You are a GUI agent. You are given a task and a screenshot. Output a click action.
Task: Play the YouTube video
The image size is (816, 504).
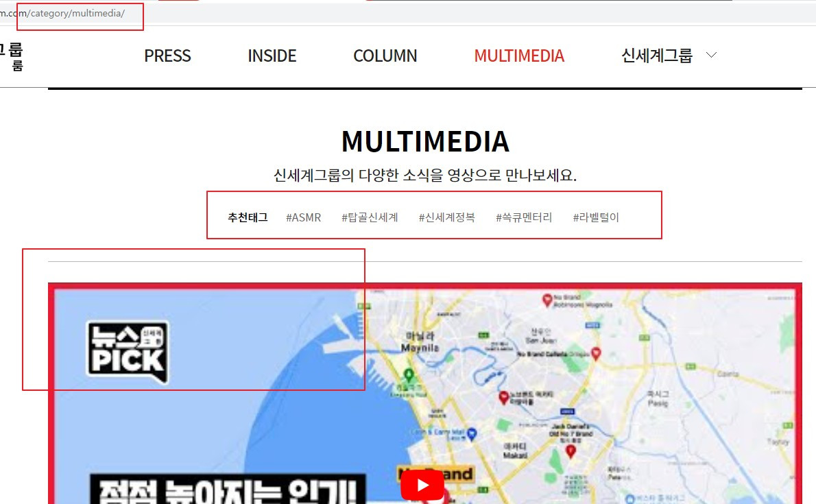click(422, 485)
